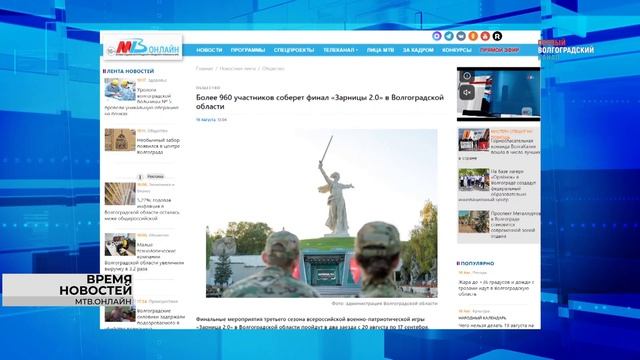Image resolution: width=640 pixels, height=360 pixels.
Task: Open sidebar story about лагерь Орлёнок
Action: (513, 183)
